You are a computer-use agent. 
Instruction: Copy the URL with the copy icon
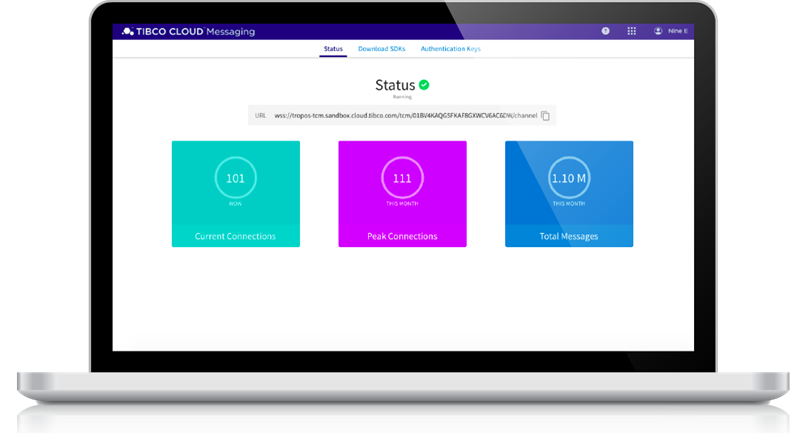[x=545, y=116]
